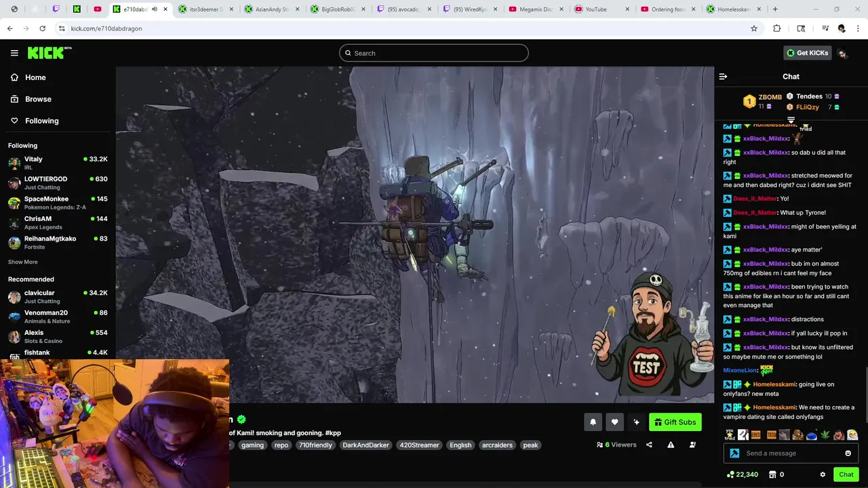This screenshot has height=488, width=868.
Task: Click Tendees on gift leaderboard
Action: 809,96
